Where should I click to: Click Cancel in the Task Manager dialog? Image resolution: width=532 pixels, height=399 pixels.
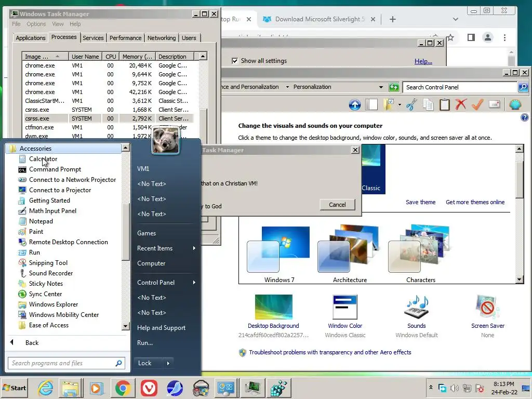337,205
